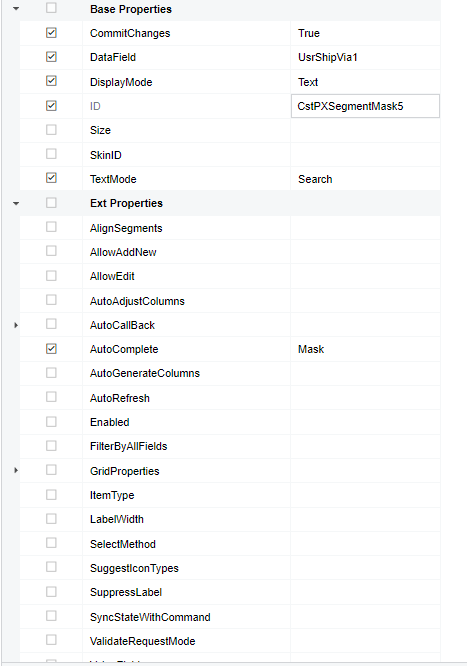The image size is (467, 666).
Task: Expand the GridProperties node arrow
Action: click(16, 470)
